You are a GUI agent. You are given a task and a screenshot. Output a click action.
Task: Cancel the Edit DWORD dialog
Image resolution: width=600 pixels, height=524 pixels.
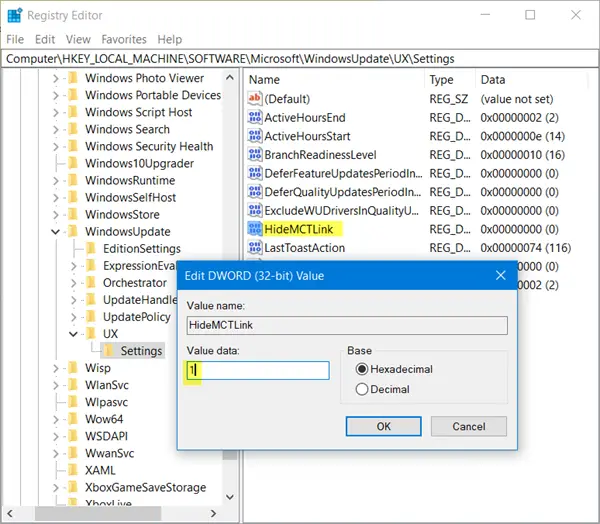pos(469,426)
